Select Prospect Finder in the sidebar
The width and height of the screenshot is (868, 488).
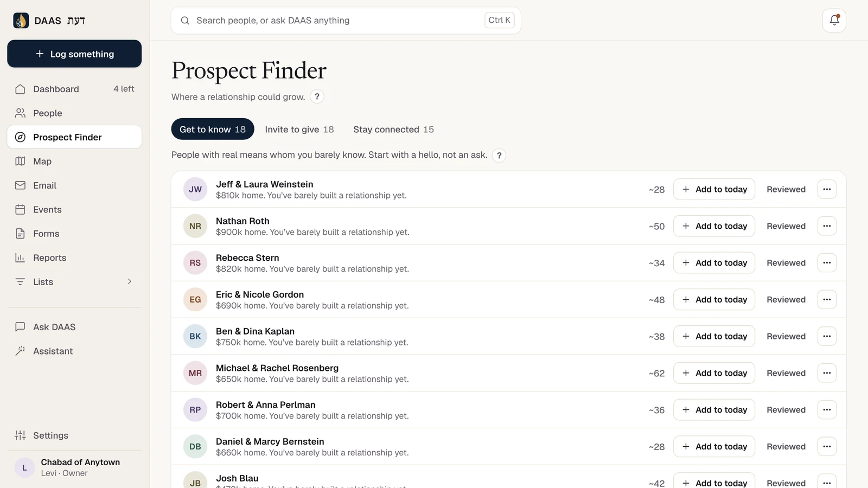[x=74, y=137]
